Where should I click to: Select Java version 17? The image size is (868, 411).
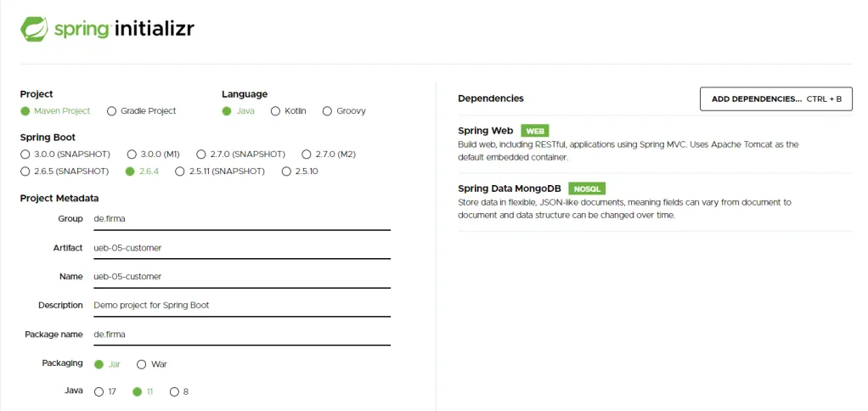click(105, 391)
